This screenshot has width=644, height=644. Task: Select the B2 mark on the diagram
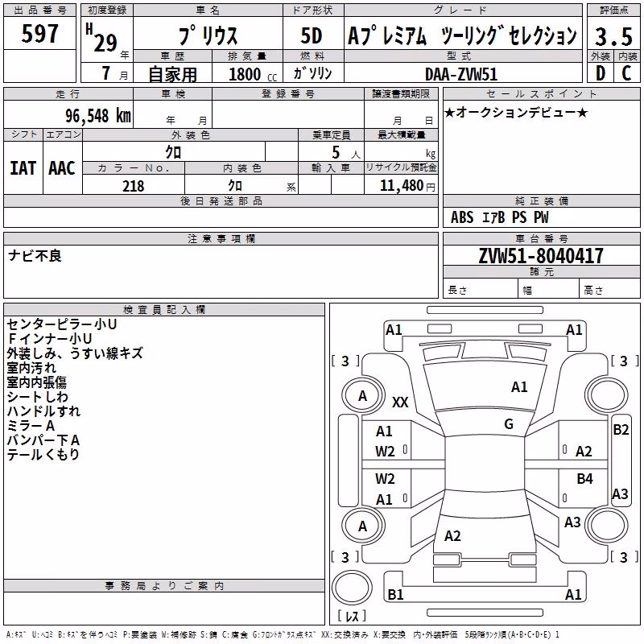[621, 430]
